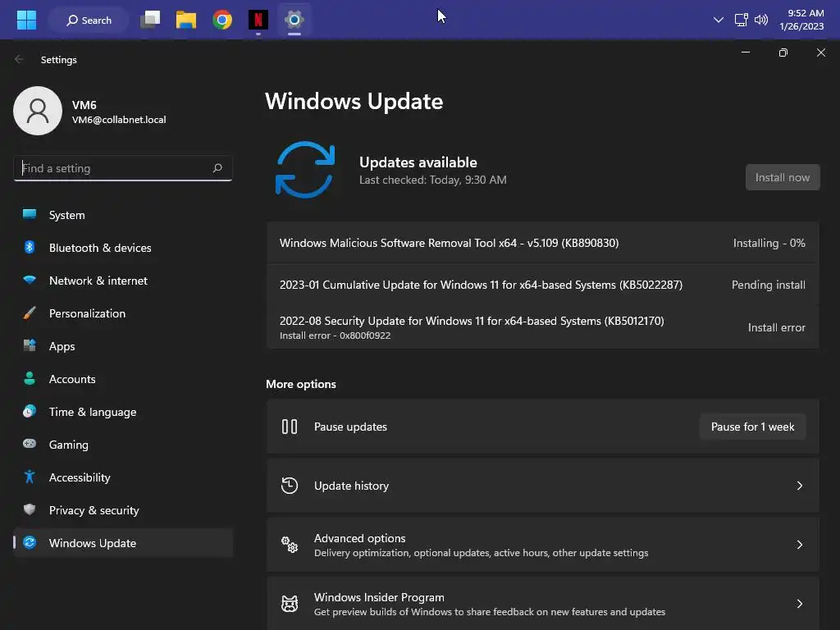
Task: Expand Update history chevron arrow
Action: (x=799, y=486)
